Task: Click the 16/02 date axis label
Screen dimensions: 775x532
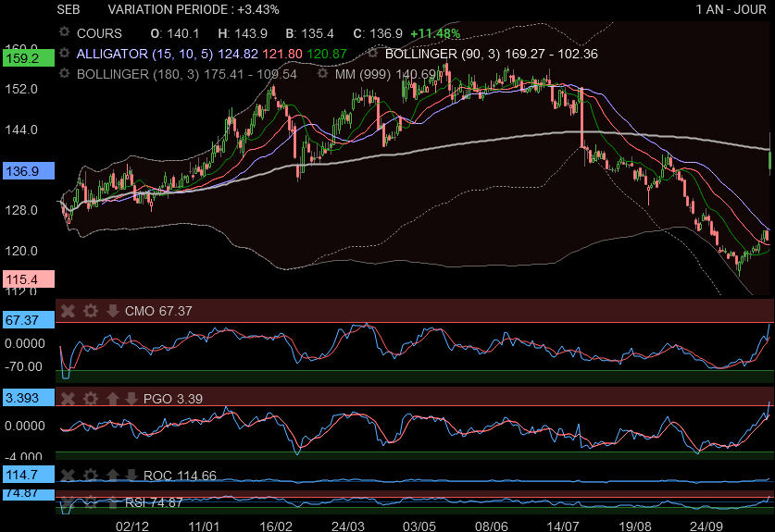Action: (x=276, y=526)
